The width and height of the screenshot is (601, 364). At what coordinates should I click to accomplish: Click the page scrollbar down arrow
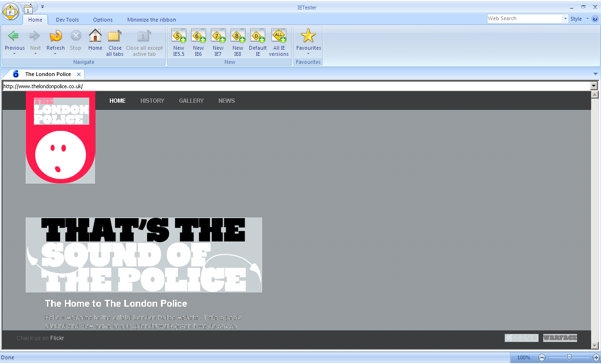[x=595, y=346]
